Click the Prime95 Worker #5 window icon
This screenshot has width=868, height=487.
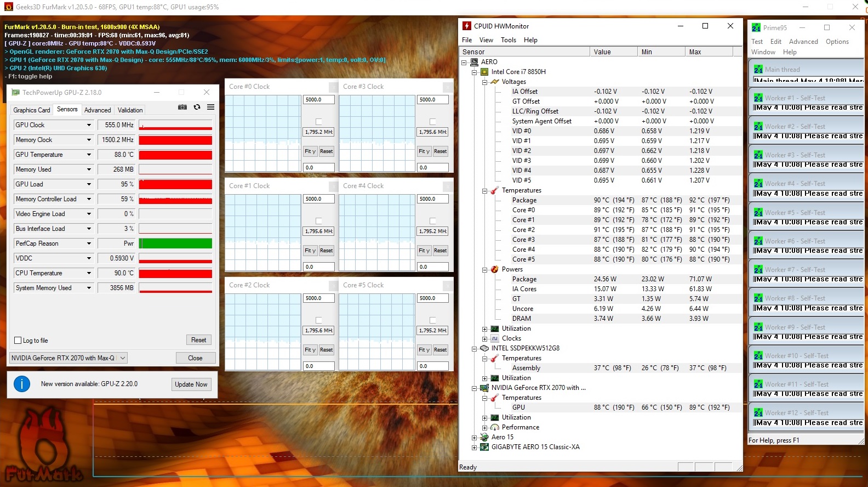tap(758, 213)
